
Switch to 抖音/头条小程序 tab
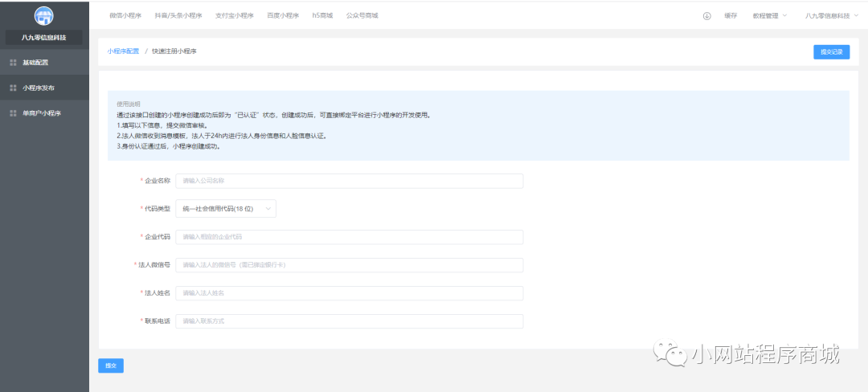coord(177,16)
